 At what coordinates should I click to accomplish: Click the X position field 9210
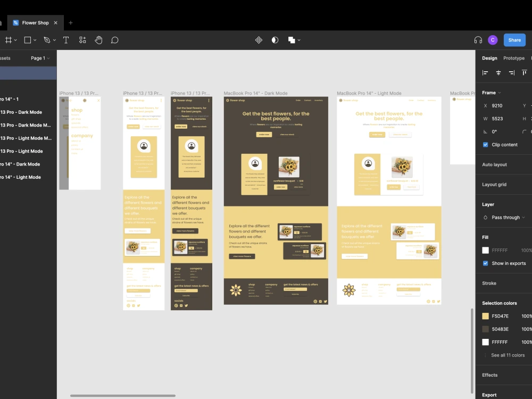(x=497, y=106)
